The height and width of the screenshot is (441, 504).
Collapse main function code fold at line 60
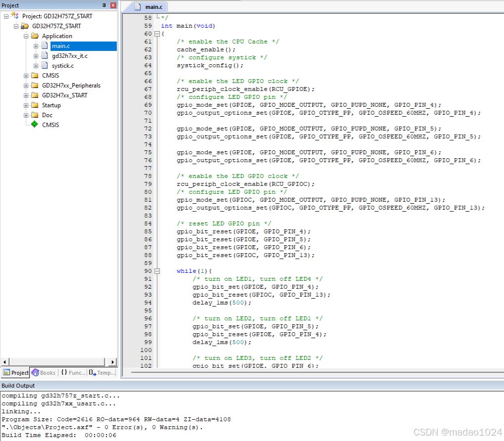click(157, 34)
